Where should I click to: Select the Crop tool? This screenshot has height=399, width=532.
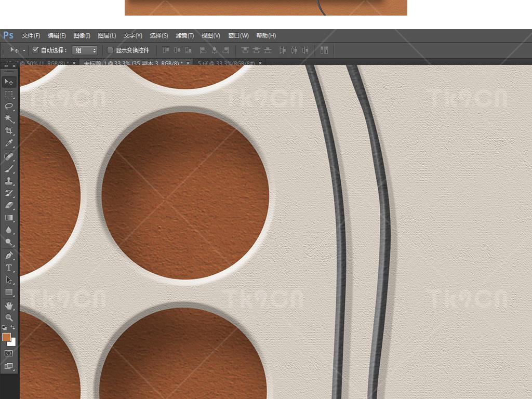click(x=9, y=130)
